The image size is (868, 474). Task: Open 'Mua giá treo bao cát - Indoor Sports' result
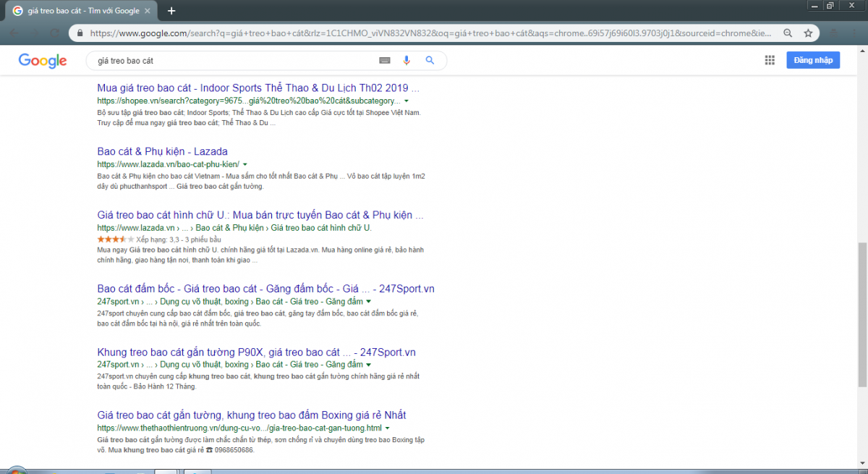click(258, 88)
